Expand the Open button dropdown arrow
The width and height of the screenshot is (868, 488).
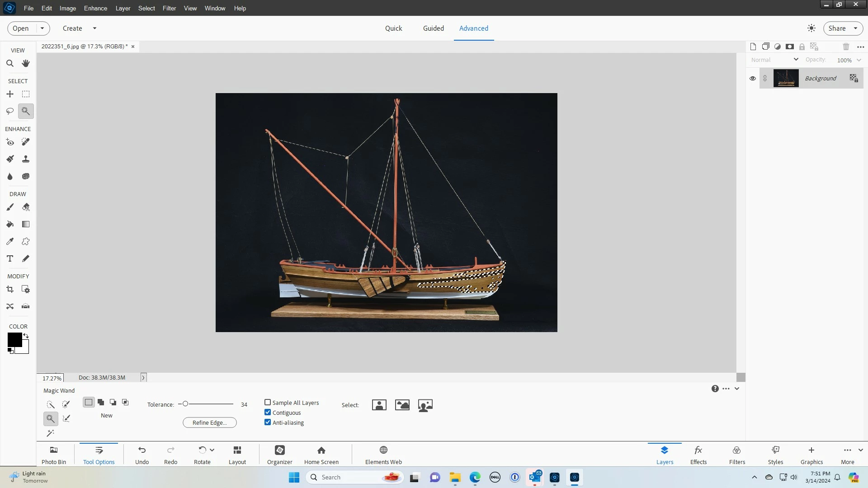pos(42,28)
